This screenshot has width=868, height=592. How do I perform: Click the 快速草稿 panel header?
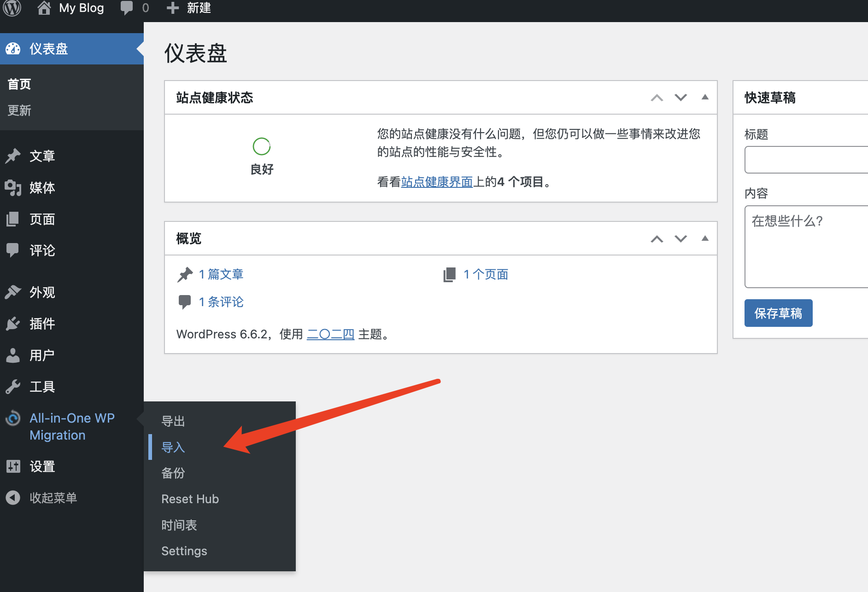[800, 98]
